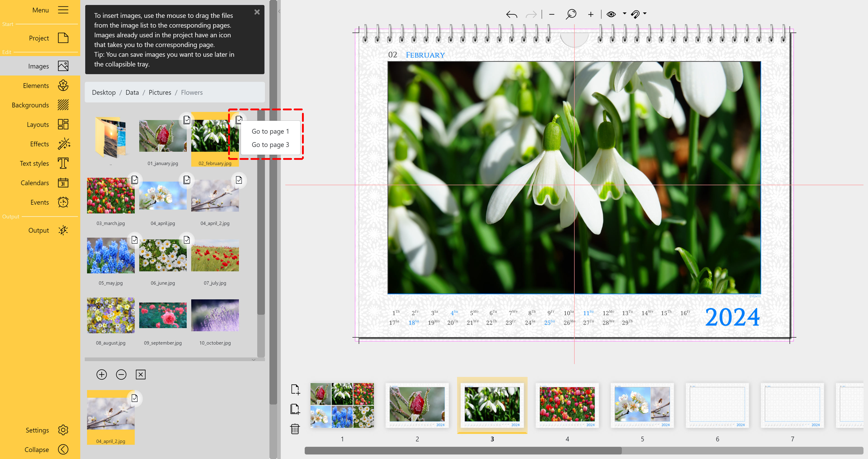The height and width of the screenshot is (459, 868).
Task: Zoom in with the plus icon
Action: coord(590,14)
